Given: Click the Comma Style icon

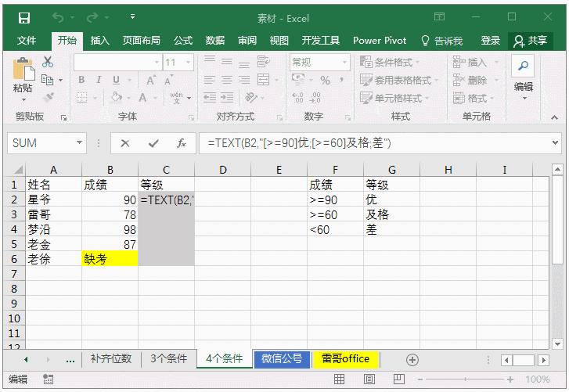Looking at the screenshot, I should pos(341,80).
